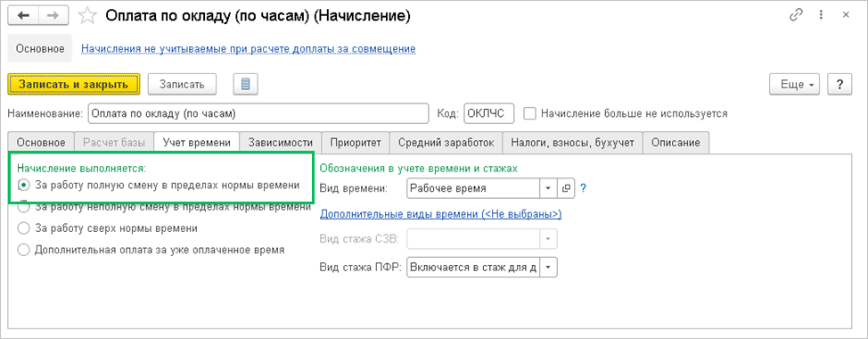Viewport: 868px width, 339px height.
Task: Switch to the Расчет базы tab
Action: [x=113, y=143]
